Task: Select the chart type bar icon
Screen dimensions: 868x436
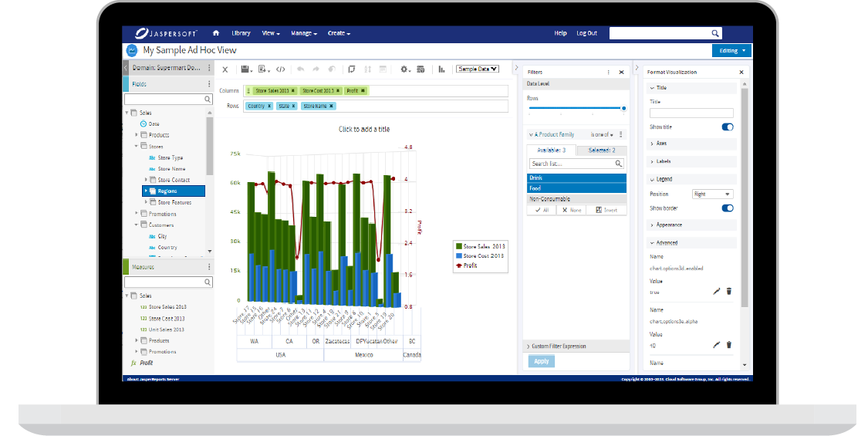Action: 442,69
